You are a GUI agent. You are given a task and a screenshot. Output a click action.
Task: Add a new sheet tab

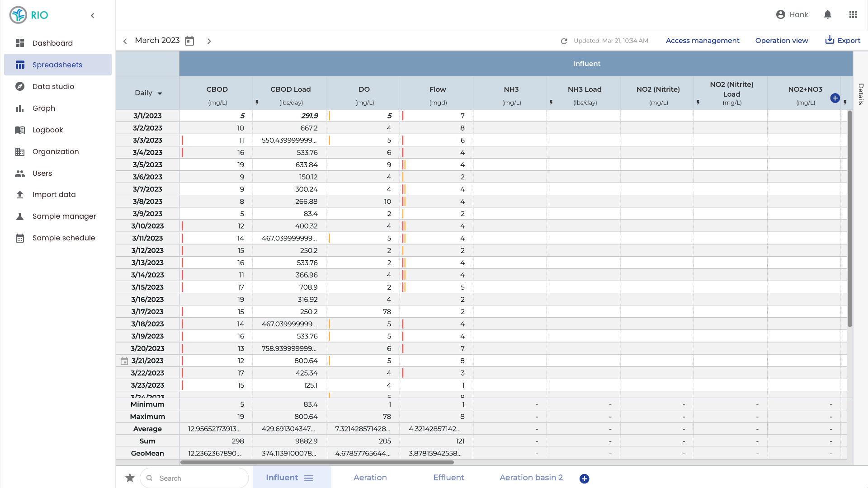[584, 479]
